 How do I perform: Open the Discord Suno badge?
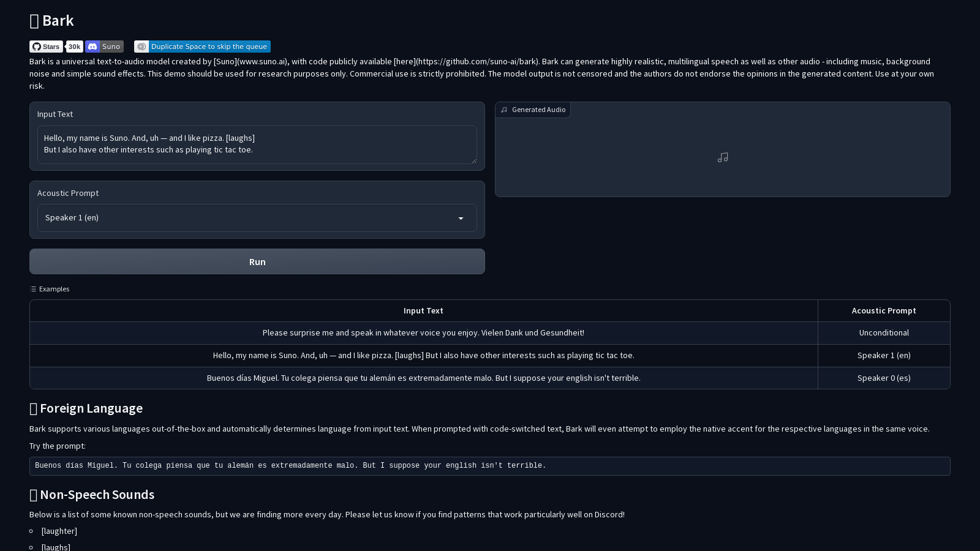click(104, 47)
